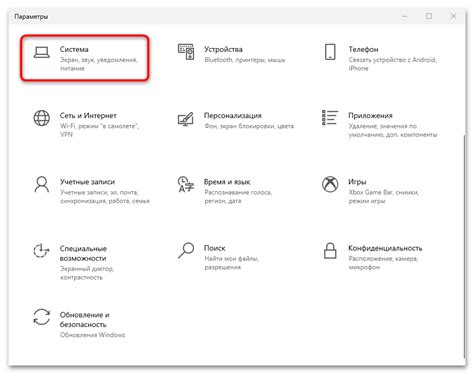Click 'Удаление, значения по умолчанию' description
Screen dimensions: 474x374
[393, 130]
